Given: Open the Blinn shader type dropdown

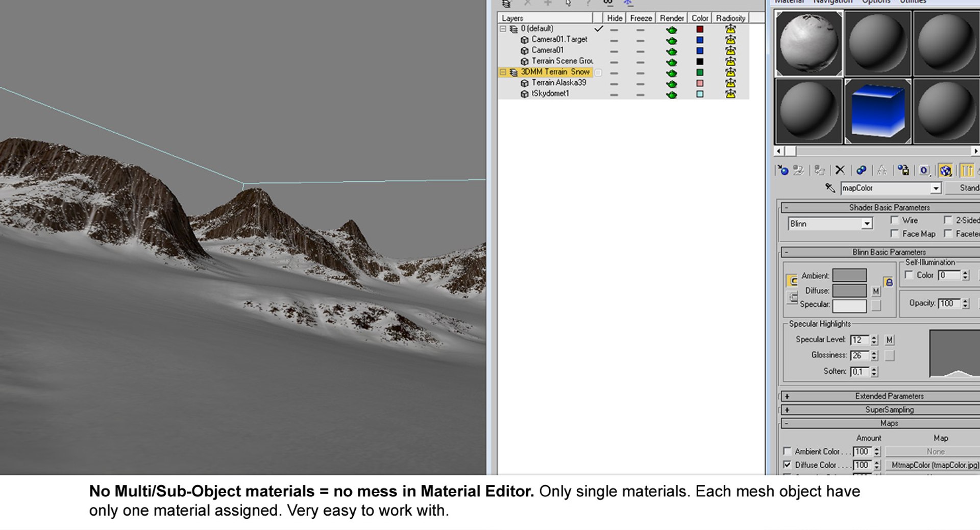Looking at the screenshot, I should (x=867, y=224).
